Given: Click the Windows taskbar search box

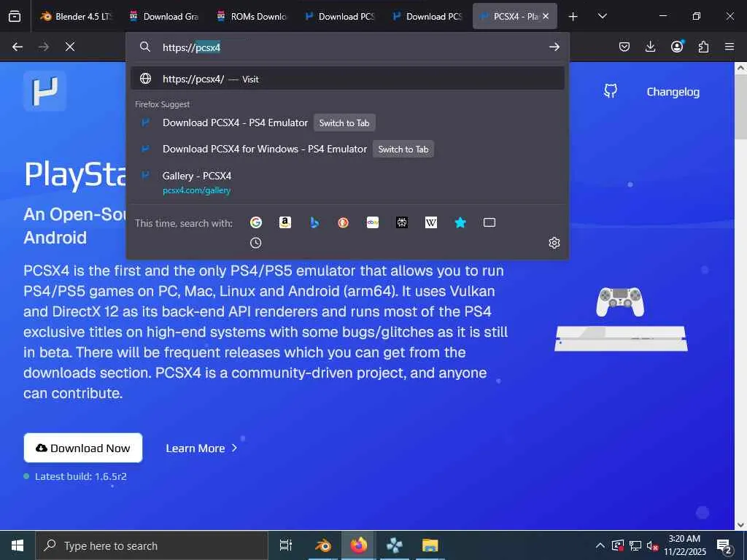Looking at the screenshot, I should click(x=152, y=545).
